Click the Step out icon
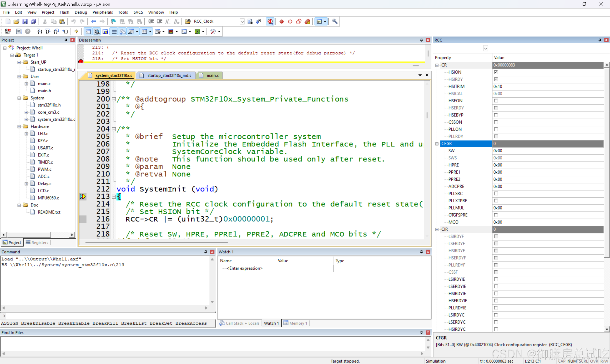This screenshot has height=364, width=610. click(57, 31)
